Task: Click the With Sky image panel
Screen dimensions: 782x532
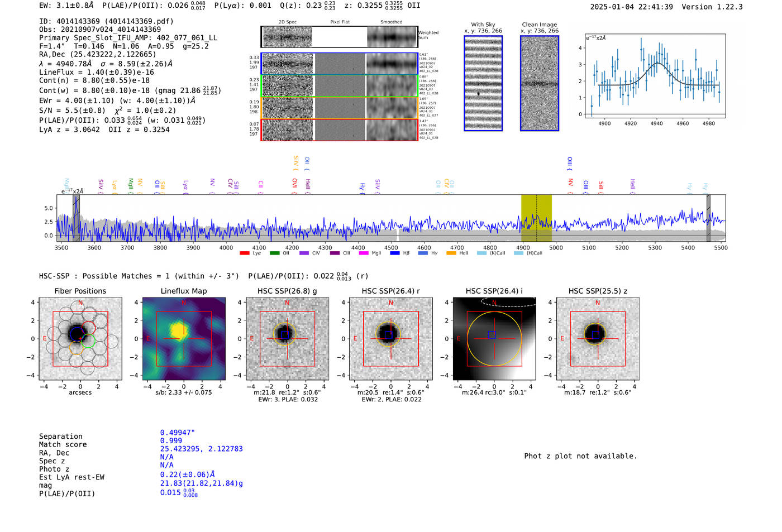Action: click(x=483, y=83)
